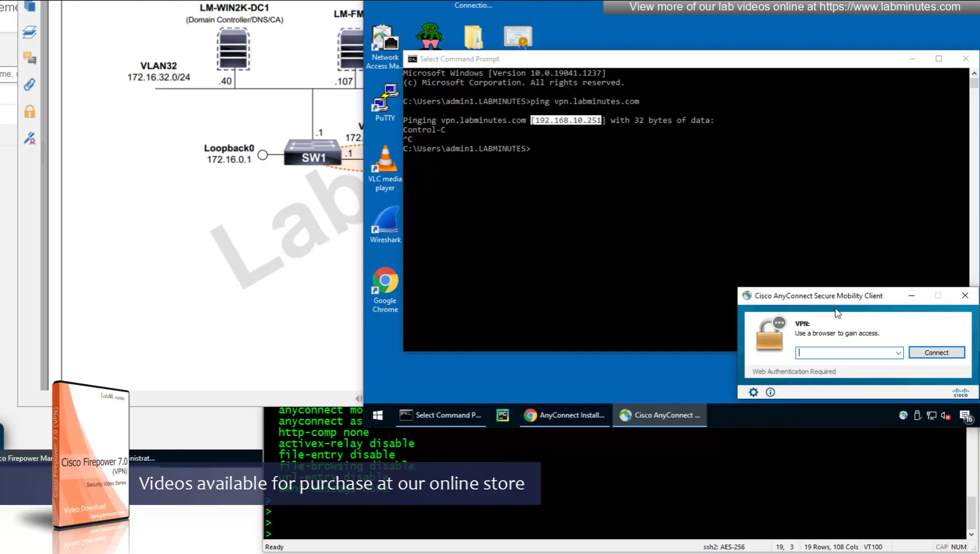Click the paperclip icon in left sidebar
Viewport: 980px width, 554px height.
[x=29, y=84]
